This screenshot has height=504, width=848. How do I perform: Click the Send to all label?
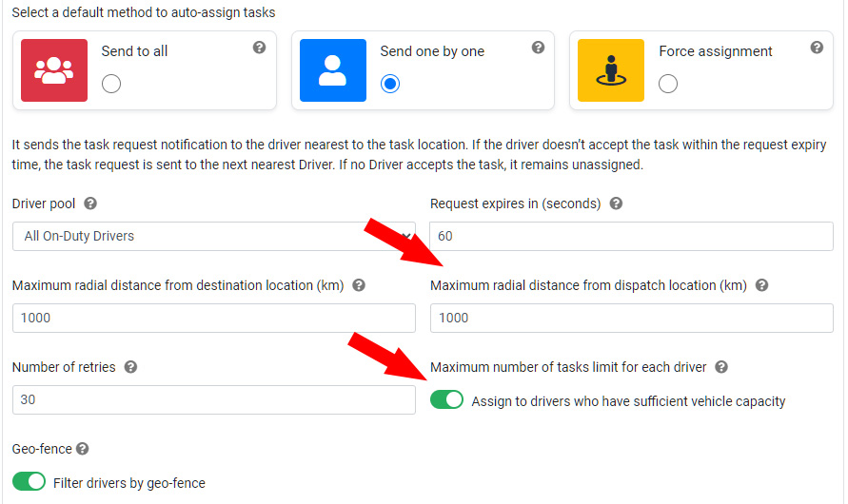click(134, 51)
